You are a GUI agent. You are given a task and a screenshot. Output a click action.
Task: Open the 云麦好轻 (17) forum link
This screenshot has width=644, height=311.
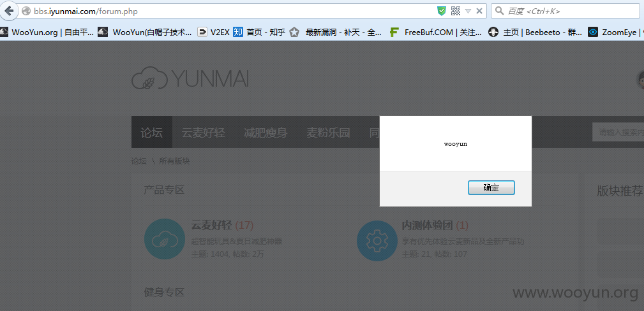click(x=222, y=225)
